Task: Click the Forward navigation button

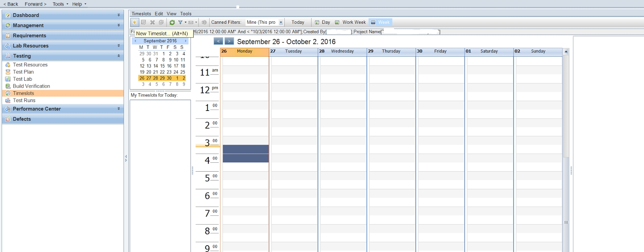Action: [35, 4]
